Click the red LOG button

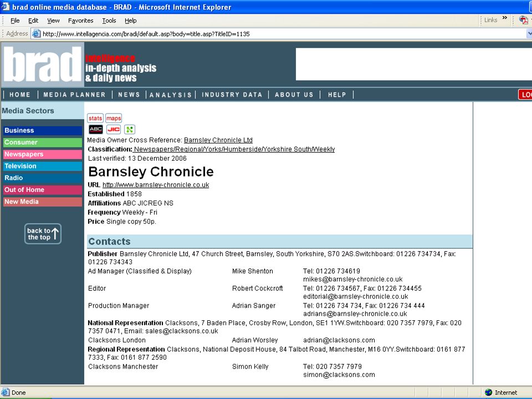pyautogui.click(x=525, y=95)
